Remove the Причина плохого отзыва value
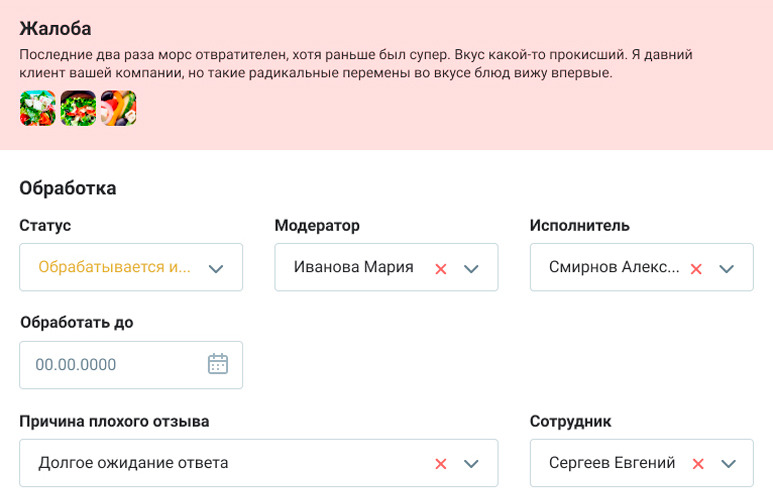 pyautogui.click(x=440, y=464)
